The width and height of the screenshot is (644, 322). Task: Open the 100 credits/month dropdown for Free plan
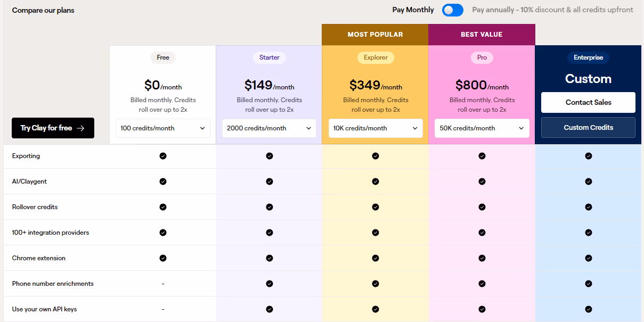162,128
